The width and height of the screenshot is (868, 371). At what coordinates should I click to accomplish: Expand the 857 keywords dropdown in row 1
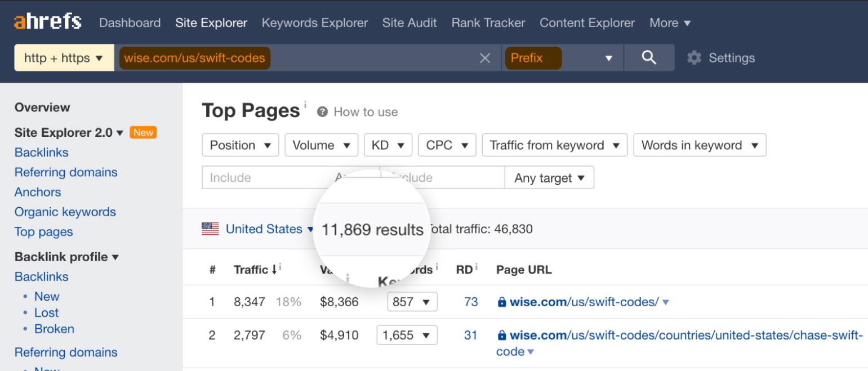point(412,302)
